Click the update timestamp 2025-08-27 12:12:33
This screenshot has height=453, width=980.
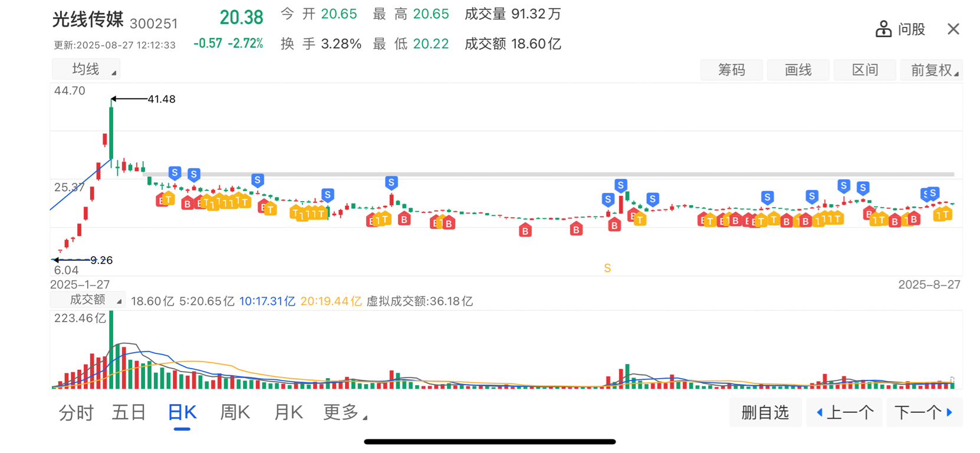tap(115, 45)
